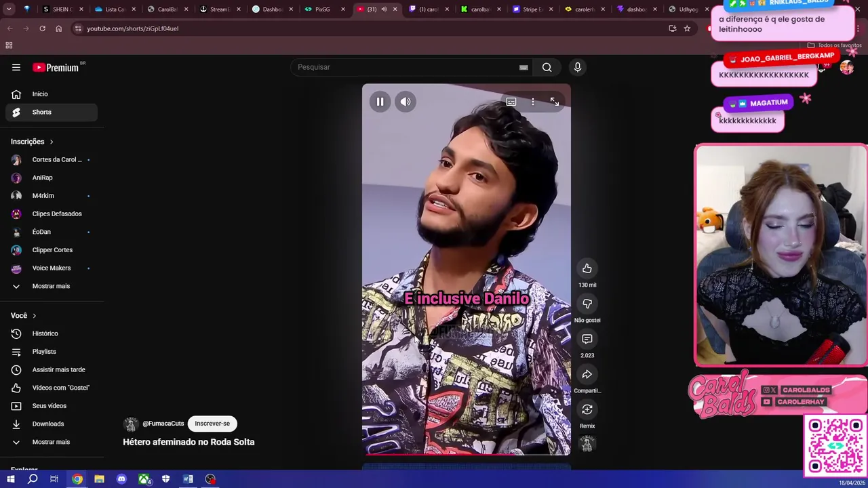The width and height of the screenshot is (868, 488).
Task: Expand subscriptions with Mostrar mais
Action: (52, 286)
